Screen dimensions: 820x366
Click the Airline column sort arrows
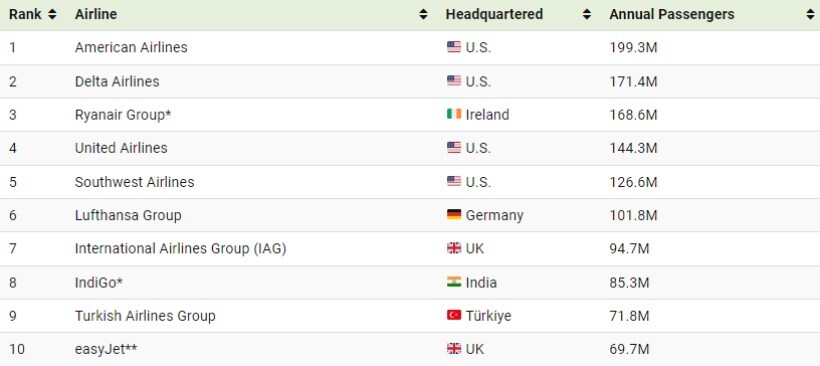point(423,15)
